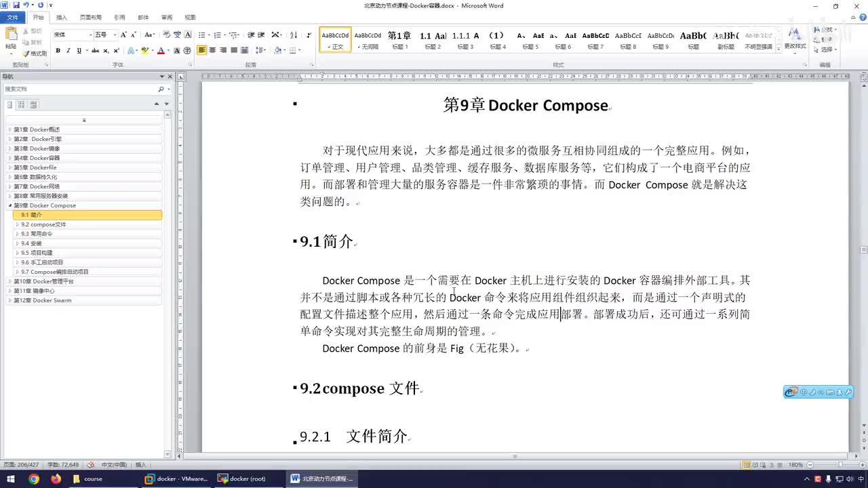Screen dimensions: 868x488
Task: Click the Word Help question mark icon
Action: click(861, 17)
